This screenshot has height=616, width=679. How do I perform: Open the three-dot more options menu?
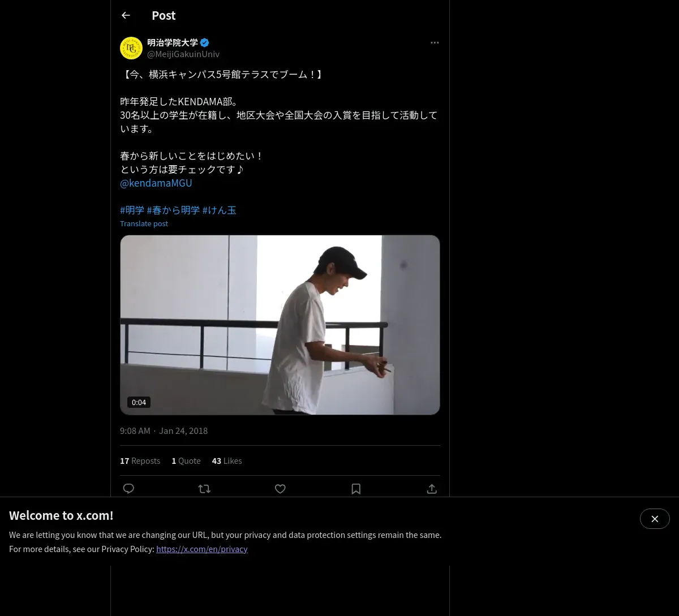435,42
